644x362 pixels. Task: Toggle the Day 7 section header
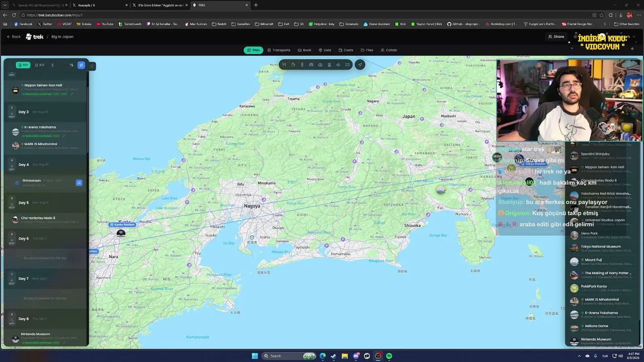pyautogui.click(x=45, y=279)
